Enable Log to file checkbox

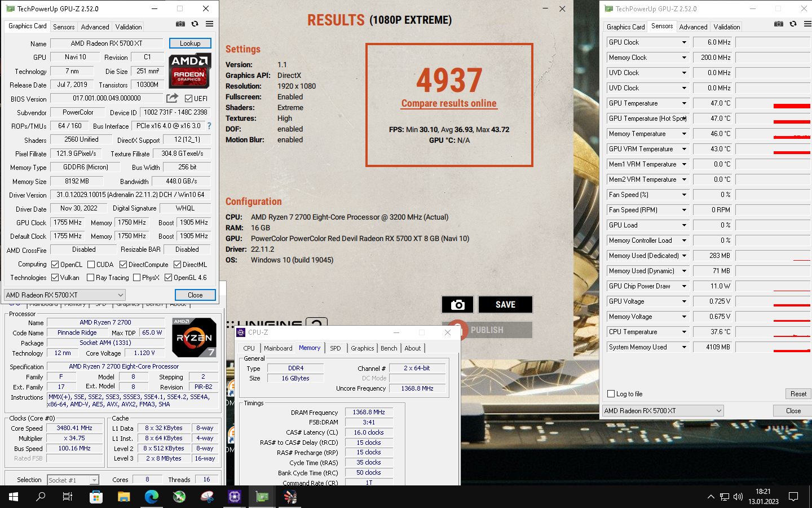coord(611,394)
